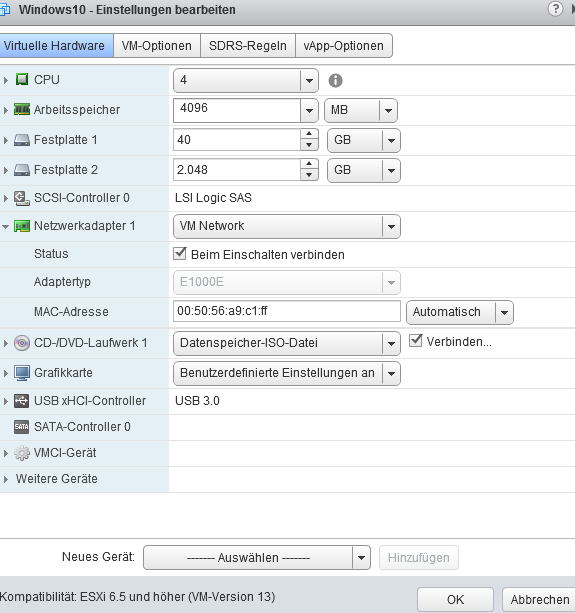Click the Grafikkarte monitor icon
The height and width of the screenshot is (613, 575).
click(x=22, y=373)
